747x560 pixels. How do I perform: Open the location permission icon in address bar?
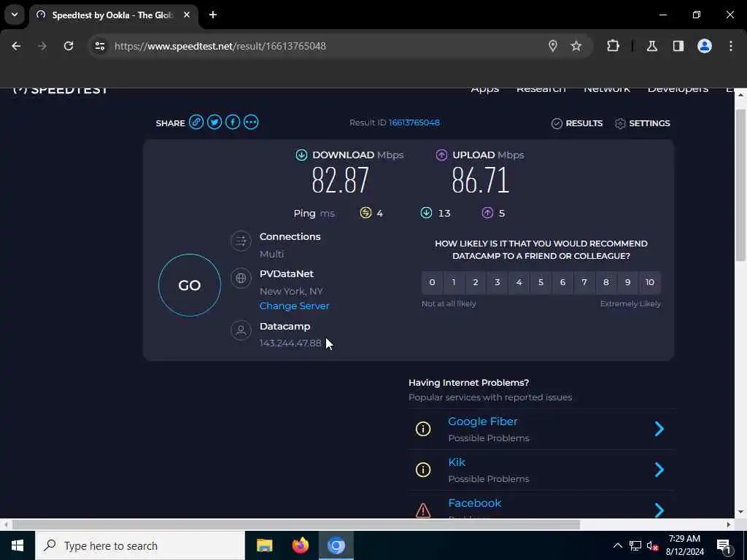(x=553, y=46)
